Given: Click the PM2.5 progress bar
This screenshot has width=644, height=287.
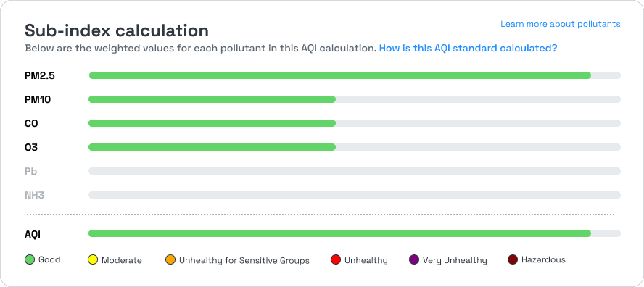Looking at the screenshot, I should pos(355,75).
